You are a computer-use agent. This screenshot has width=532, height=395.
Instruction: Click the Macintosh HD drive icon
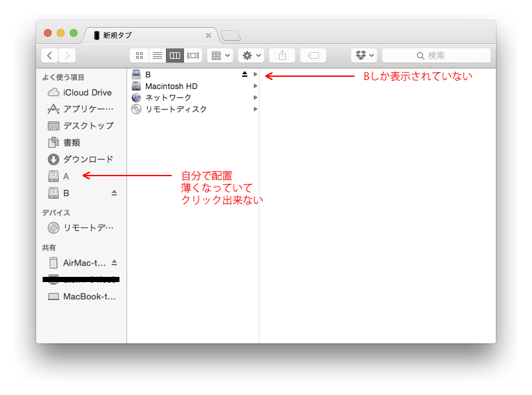point(136,86)
